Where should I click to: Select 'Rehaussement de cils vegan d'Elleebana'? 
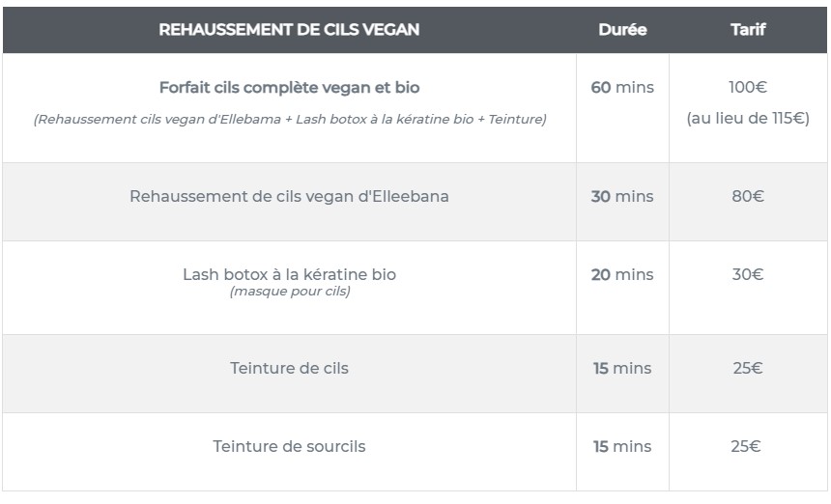(289, 197)
